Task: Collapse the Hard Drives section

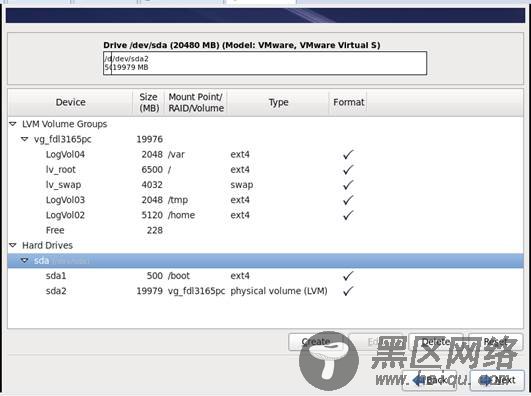Action: (13, 245)
